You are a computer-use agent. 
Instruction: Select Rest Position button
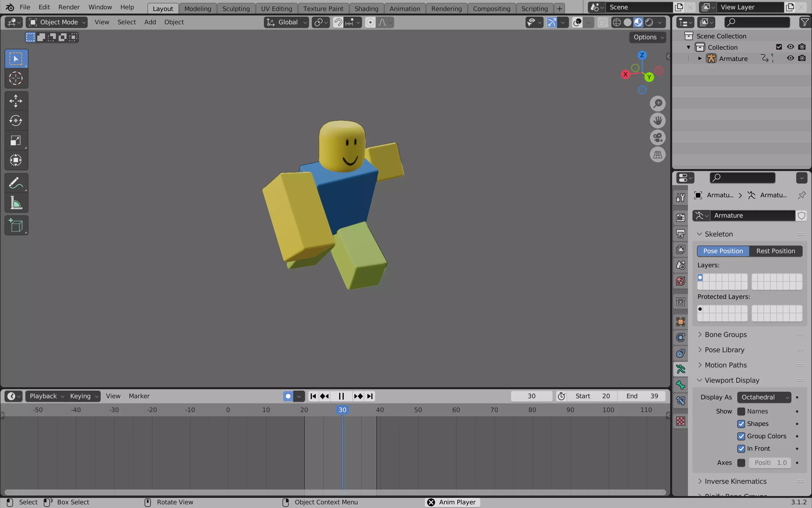pyautogui.click(x=775, y=251)
